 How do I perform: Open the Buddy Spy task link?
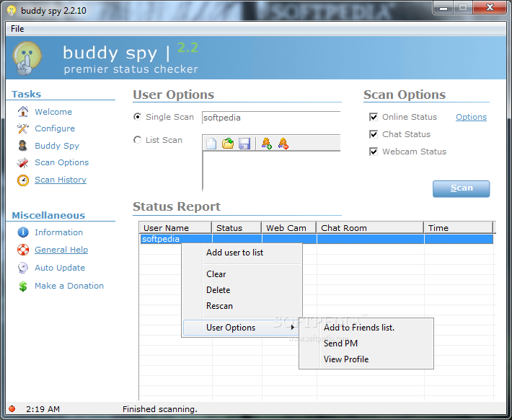point(57,146)
